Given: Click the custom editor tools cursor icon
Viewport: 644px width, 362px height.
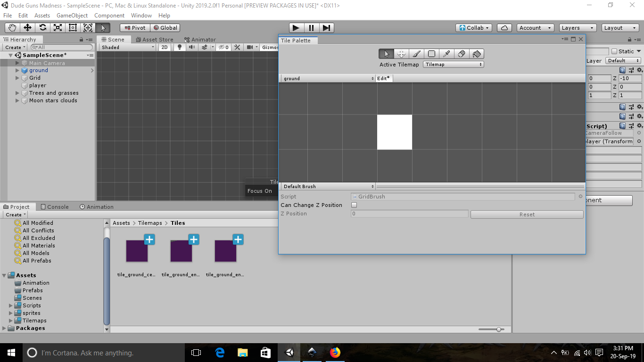Looking at the screenshot, I should (103, 28).
